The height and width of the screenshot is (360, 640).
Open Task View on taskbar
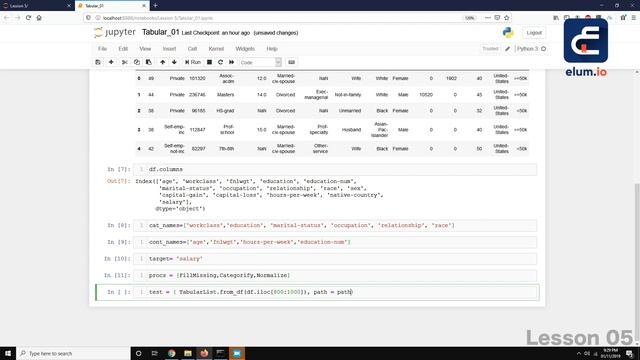pos(155,353)
